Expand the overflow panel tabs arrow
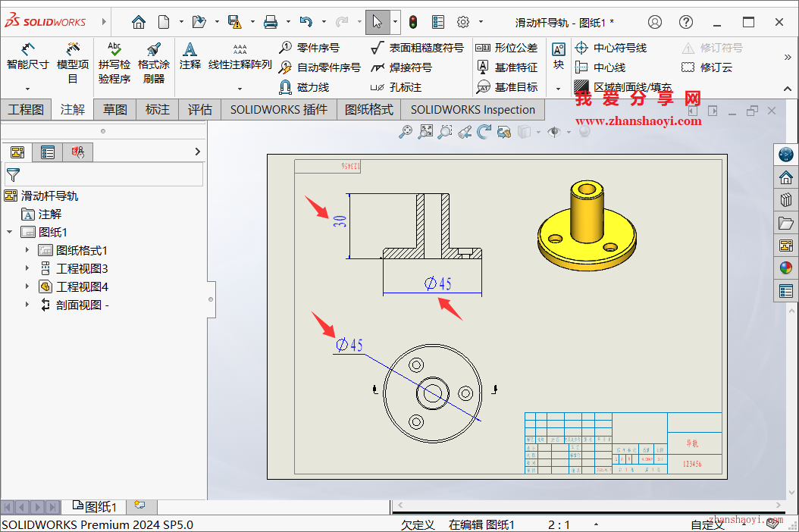799x532 pixels. [x=198, y=152]
